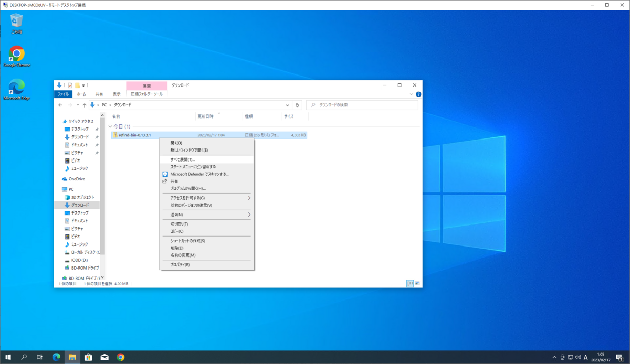The height and width of the screenshot is (364, 630).
Task: Expand the ribbon with the chevron
Action: (x=412, y=94)
